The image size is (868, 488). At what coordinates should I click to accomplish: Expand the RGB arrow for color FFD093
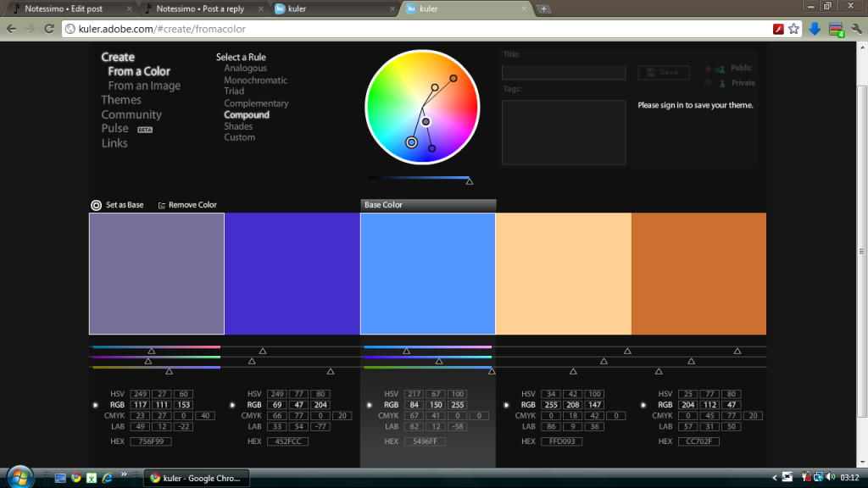pos(507,405)
